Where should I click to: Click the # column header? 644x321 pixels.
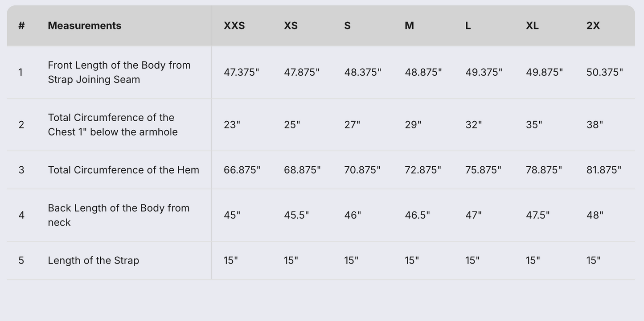pyautogui.click(x=21, y=26)
